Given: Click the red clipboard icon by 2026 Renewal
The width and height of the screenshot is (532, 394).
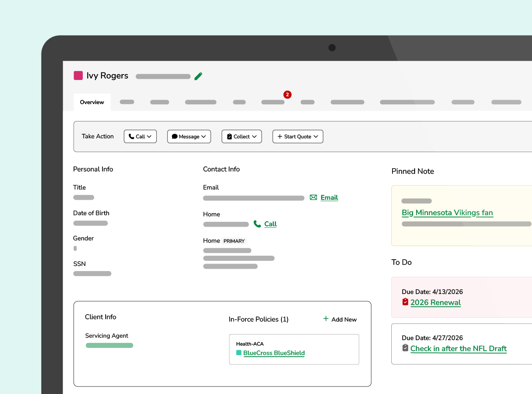Looking at the screenshot, I should pos(405,302).
